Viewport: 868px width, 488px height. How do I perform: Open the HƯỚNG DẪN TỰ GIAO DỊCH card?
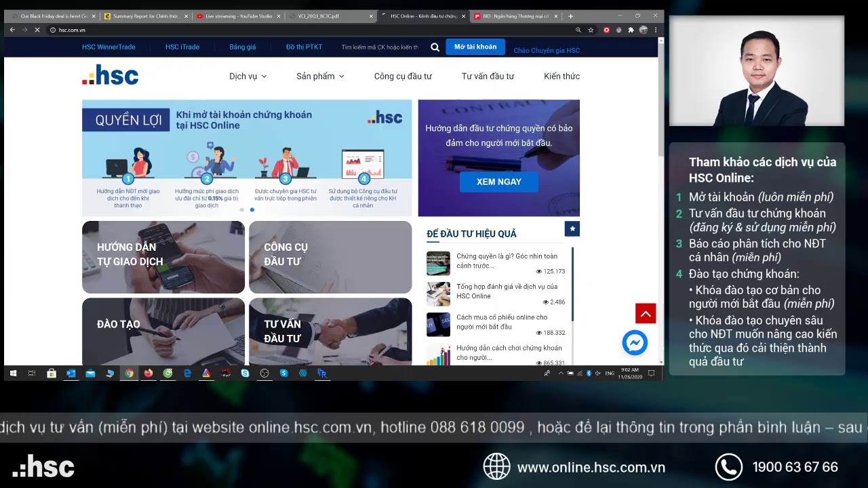click(163, 257)
